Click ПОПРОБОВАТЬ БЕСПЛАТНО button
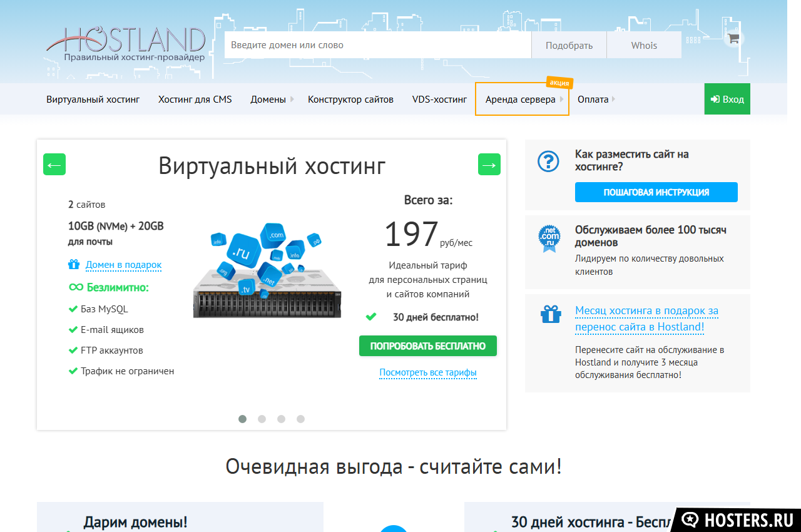This screenshot has width=801, height=532. point(428,345)
